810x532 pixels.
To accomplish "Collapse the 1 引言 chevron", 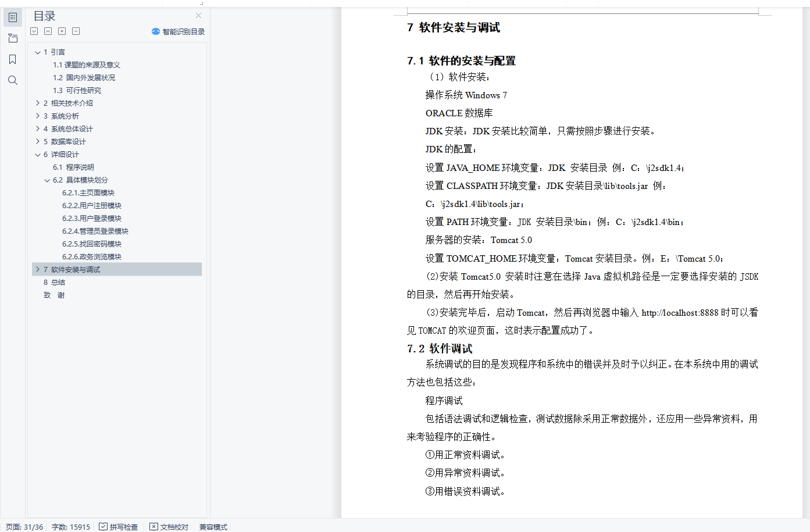I will click(38, 52).
